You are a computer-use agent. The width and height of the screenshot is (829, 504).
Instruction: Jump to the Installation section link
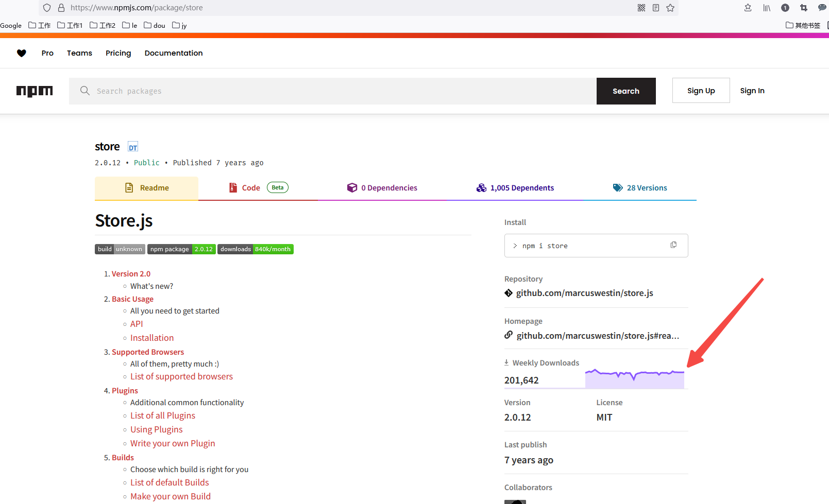pos(152,338)
